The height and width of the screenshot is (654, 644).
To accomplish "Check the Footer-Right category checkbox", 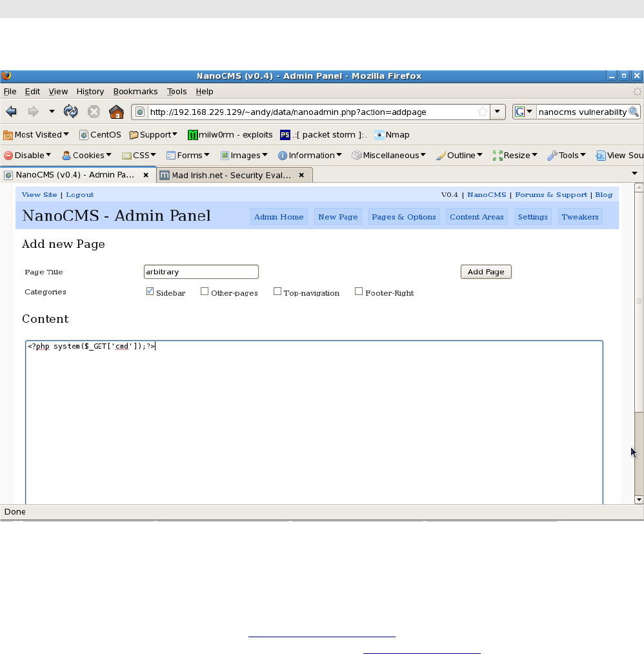I will click(359, 292).
